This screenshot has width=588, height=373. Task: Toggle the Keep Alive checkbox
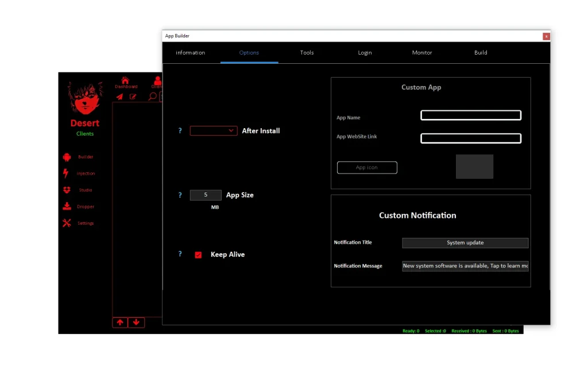pyautogui.click(x=198, y=255)
